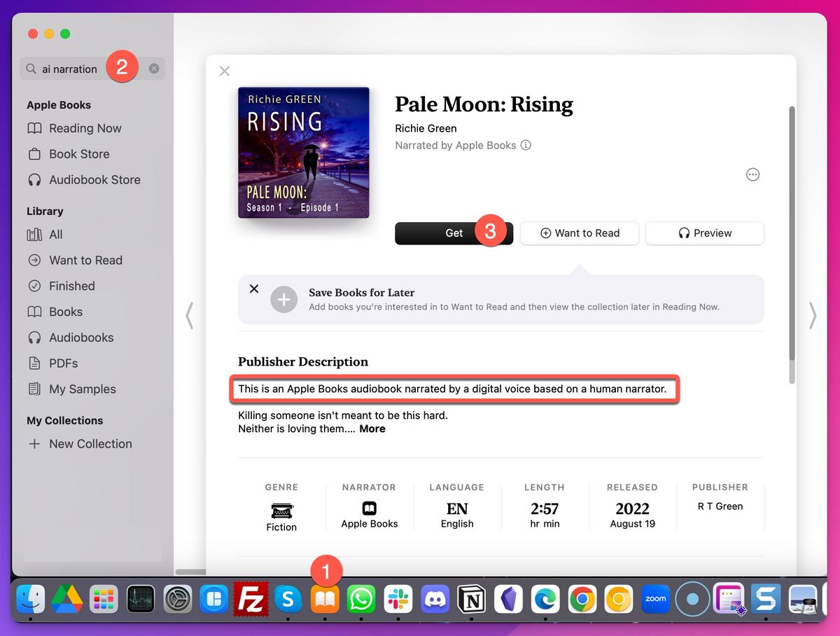Open the blue circle app after Zoom
The width and height of the screenshot is (840, 636).
pos(692,599)
